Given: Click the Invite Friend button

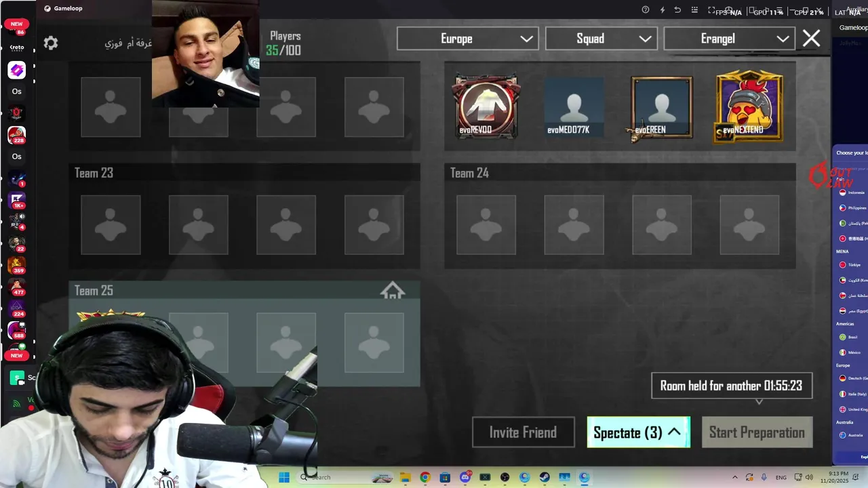Looking at the screenshot, I should tap(524, 432).
